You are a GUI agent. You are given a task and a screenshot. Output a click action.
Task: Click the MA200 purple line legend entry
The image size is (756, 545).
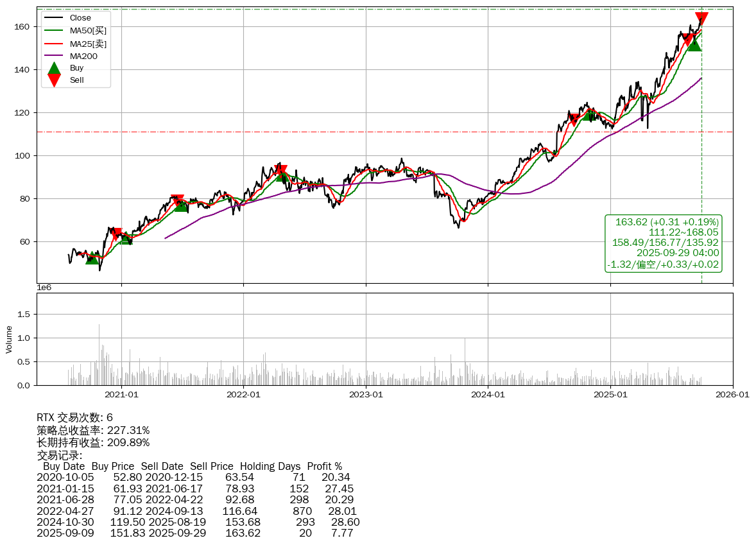point(83,56)
